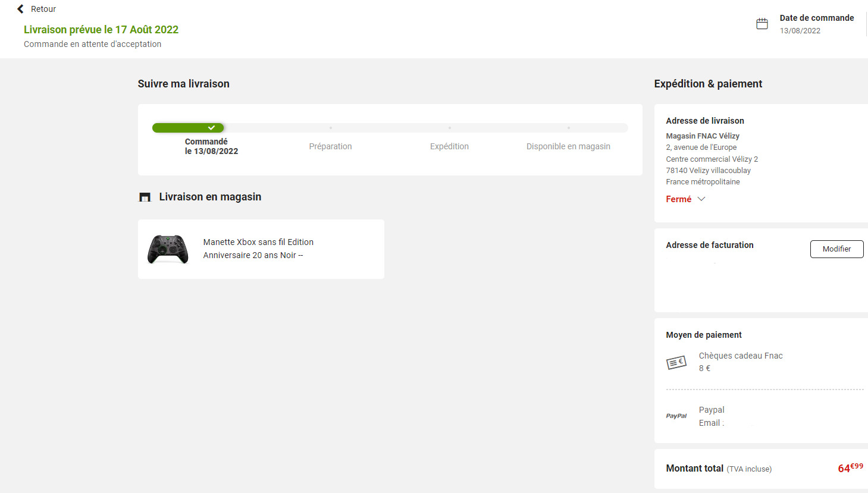Click the back arrow icon
This screenshot has height=493, width=868.
point(20,9)
